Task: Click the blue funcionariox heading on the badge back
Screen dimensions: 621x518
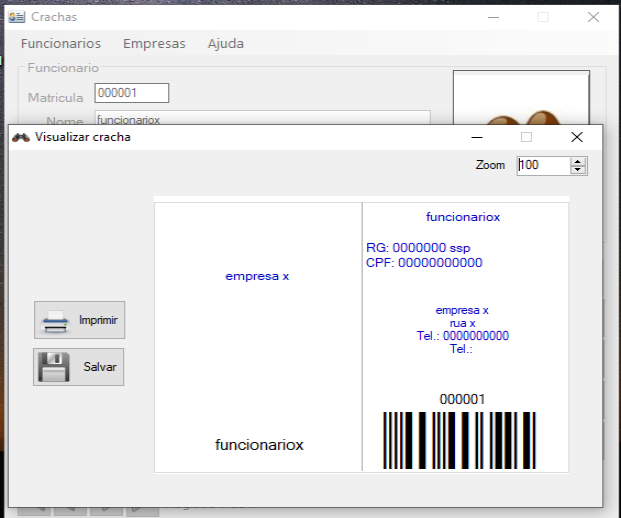Action: [462, 216]
